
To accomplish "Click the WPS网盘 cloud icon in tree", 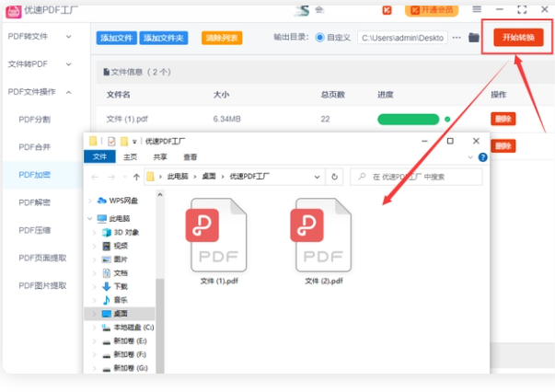I will tap(102, 201).
